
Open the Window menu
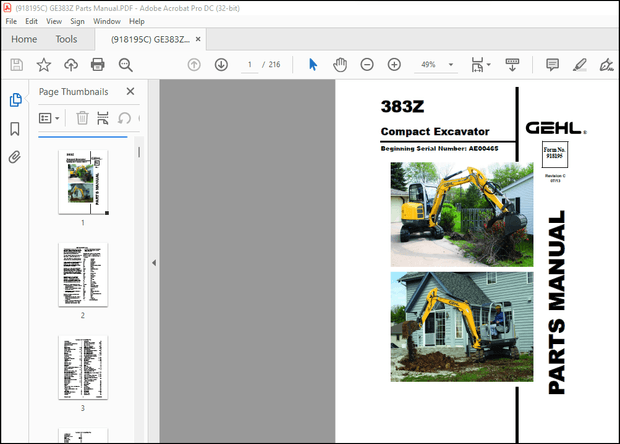(107, 21)
